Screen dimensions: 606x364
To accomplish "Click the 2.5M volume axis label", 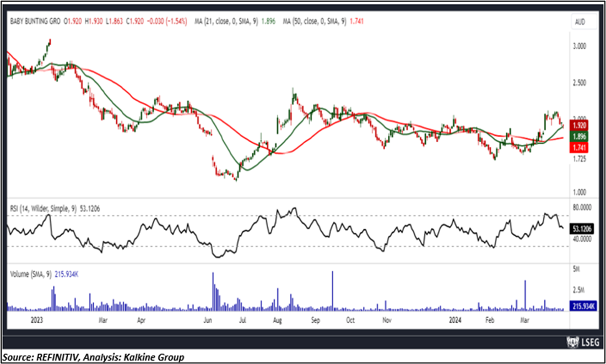I will pos(578,290).
